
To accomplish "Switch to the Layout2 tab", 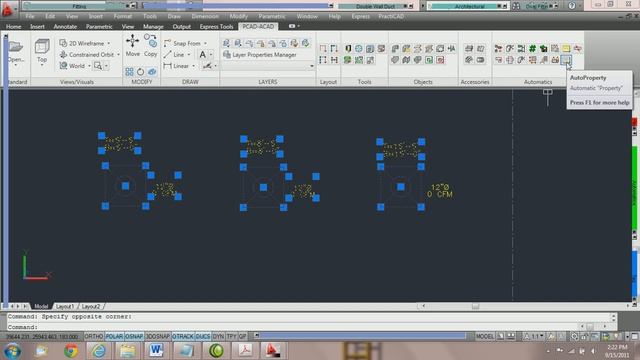I will [91, 306].
